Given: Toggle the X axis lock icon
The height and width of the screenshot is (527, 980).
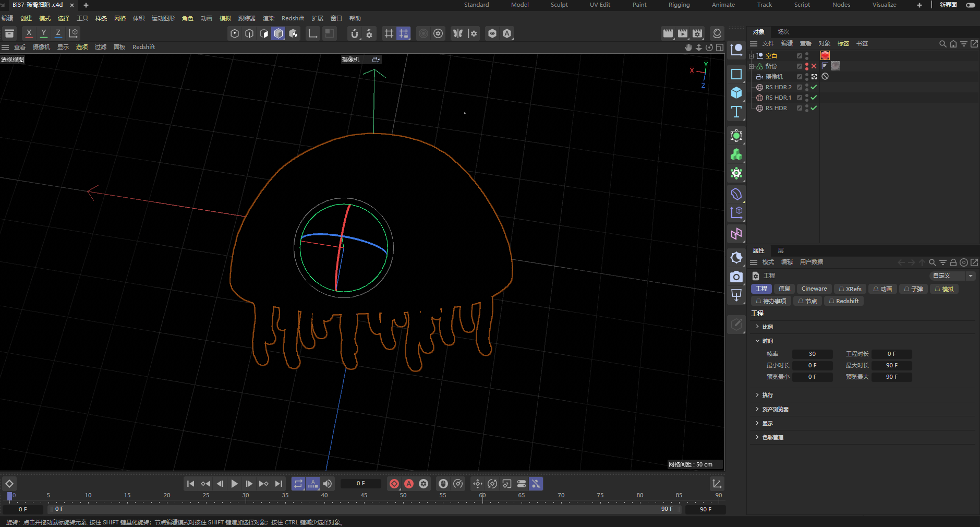Looking at the screenshot, I should click(29, 33).
